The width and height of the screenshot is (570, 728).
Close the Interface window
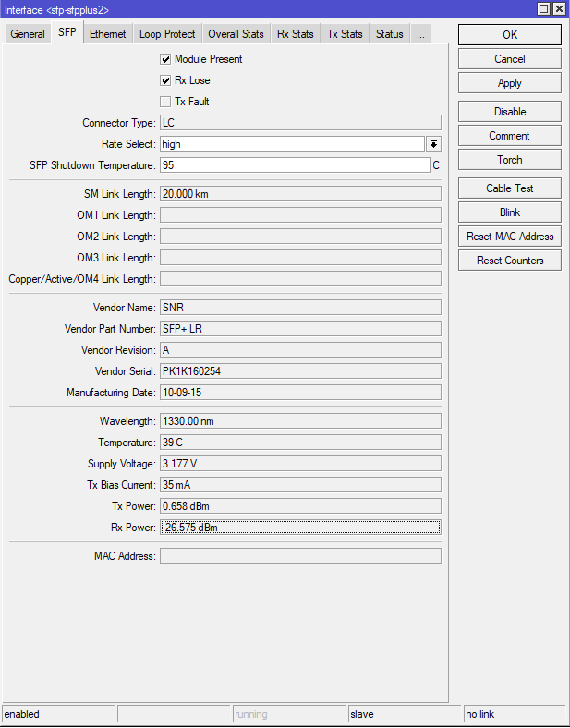point(558,8)
